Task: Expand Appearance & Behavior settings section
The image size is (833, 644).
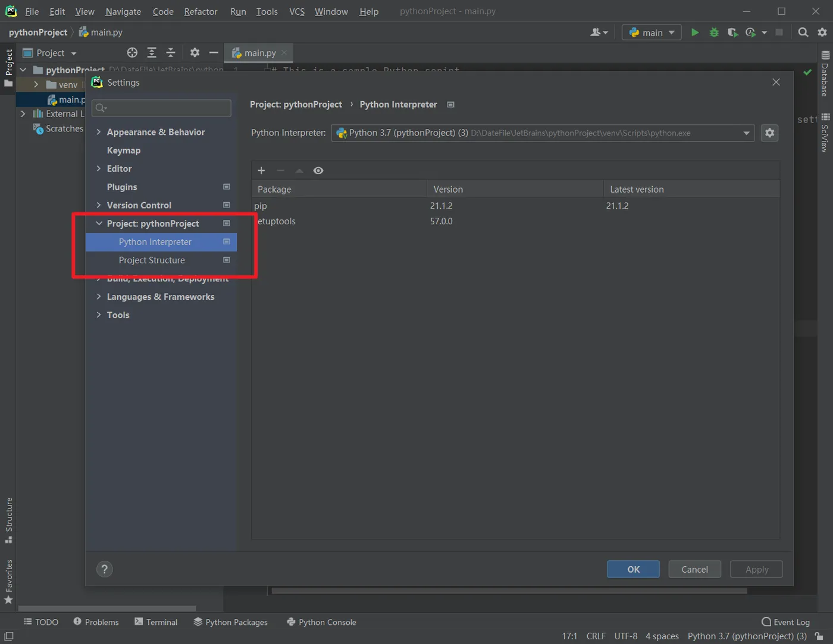Action: (99, 132)
